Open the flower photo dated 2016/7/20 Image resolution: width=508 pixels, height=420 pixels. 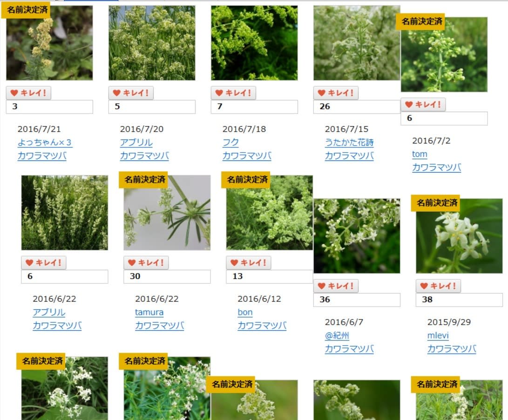[x=152, y=43]
